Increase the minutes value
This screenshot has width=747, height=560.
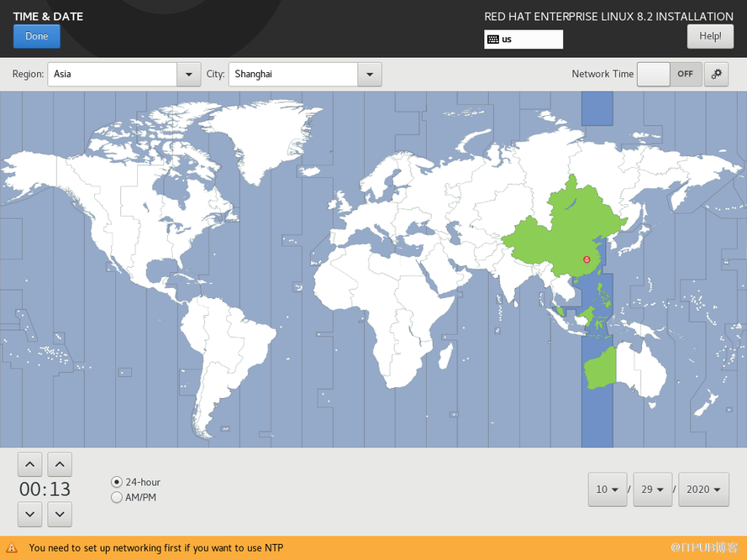(60, 464)
